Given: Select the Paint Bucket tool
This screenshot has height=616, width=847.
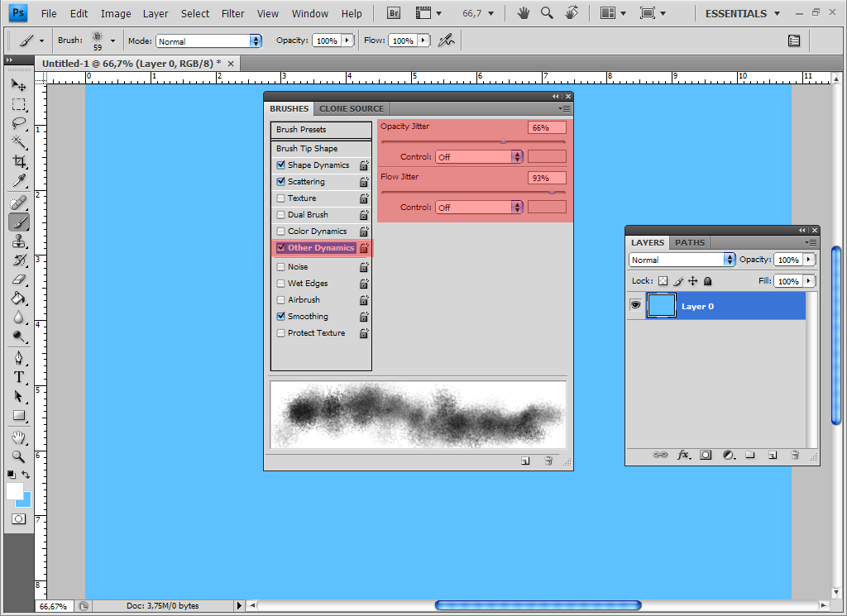Looking at the screenshot, I should click(x=18, y=298).
